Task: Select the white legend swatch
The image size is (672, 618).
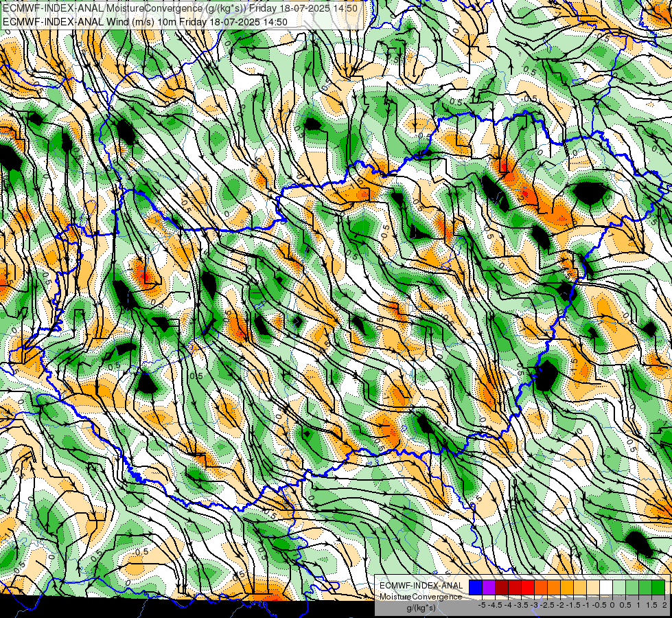Action: 606,587
